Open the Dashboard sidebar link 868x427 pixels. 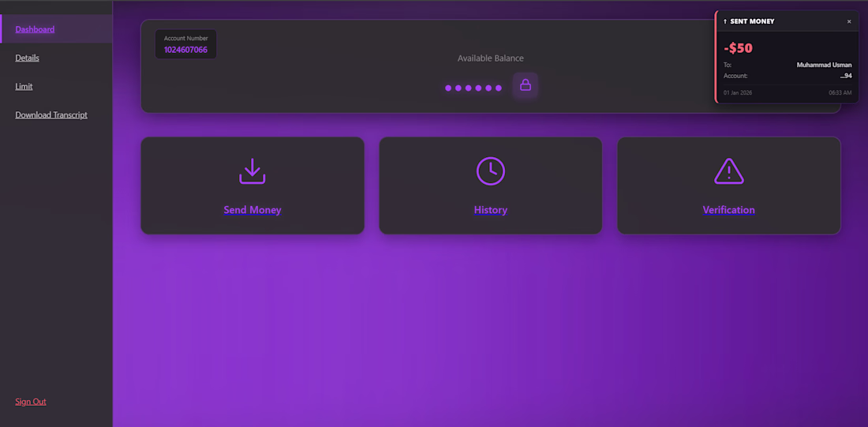(x=35, y=29)
